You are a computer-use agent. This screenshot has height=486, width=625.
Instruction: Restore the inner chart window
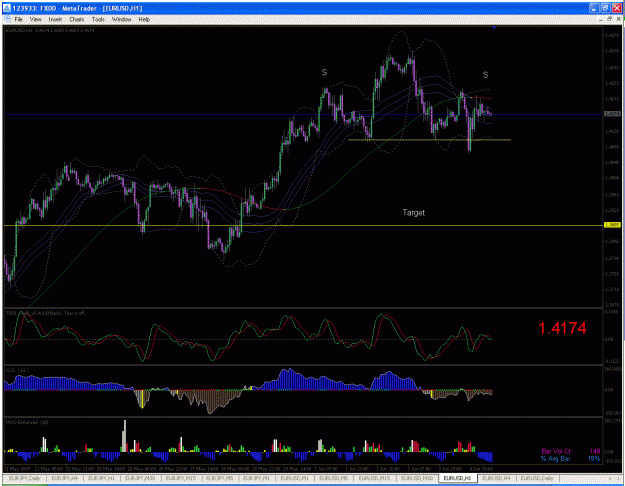pos(609,19)
